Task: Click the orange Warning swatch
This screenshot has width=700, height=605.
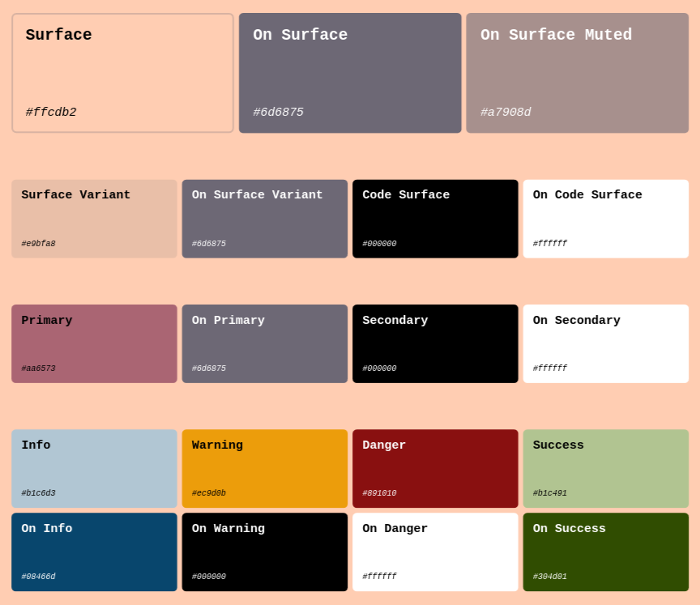Action: [x=265, y=468]
